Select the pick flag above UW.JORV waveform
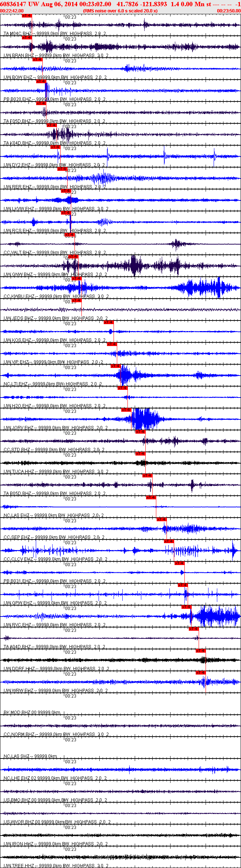The height and width of the screenshot is (868, 241). tap(126, 410)
